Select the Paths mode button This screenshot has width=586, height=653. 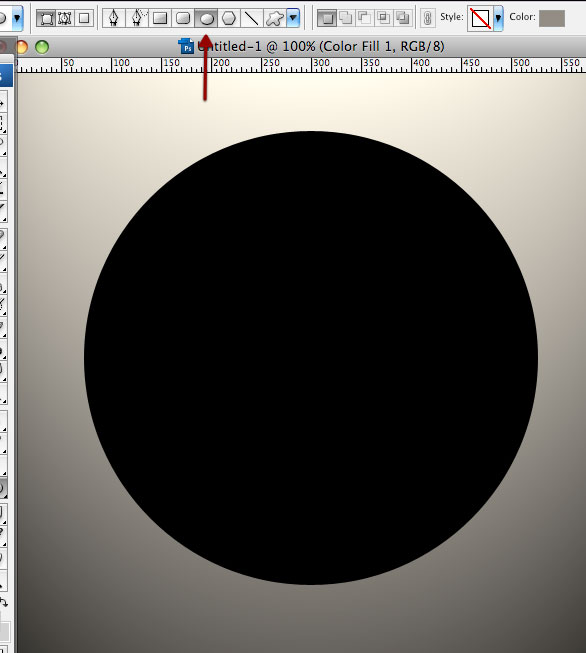[65, 18]
